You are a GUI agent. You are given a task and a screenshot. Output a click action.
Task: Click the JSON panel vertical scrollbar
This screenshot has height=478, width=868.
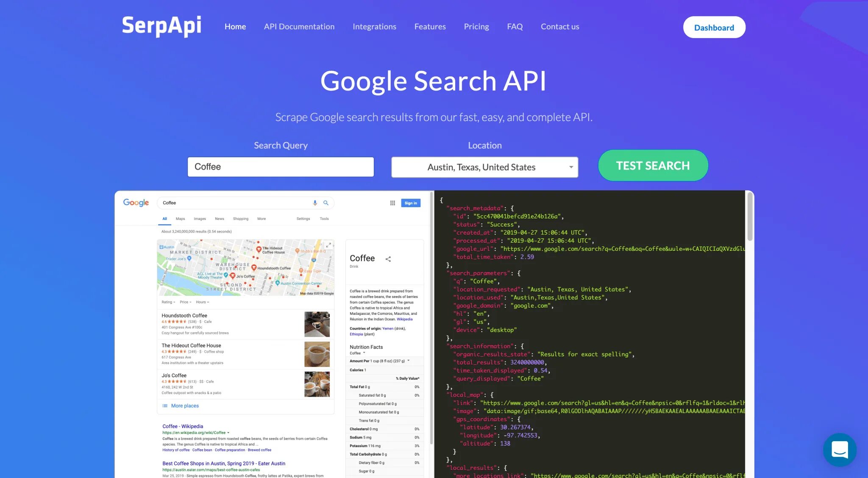click(x=750, y=217)
